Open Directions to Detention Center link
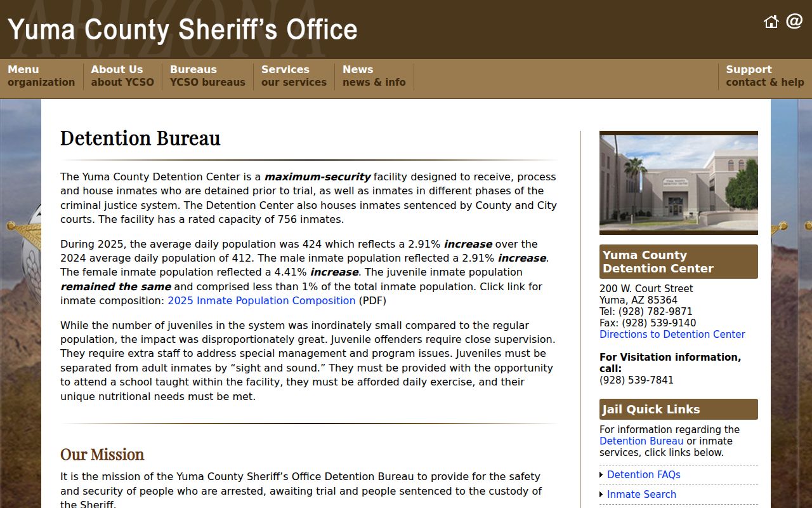Image resolution: width=812 pixels, height=508 pixels. click(672, 334)
